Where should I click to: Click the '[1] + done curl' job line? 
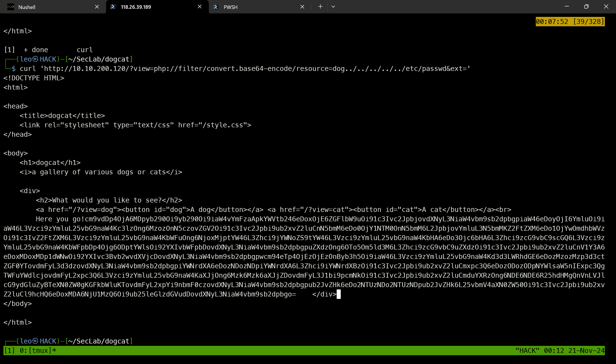(48, 50)
